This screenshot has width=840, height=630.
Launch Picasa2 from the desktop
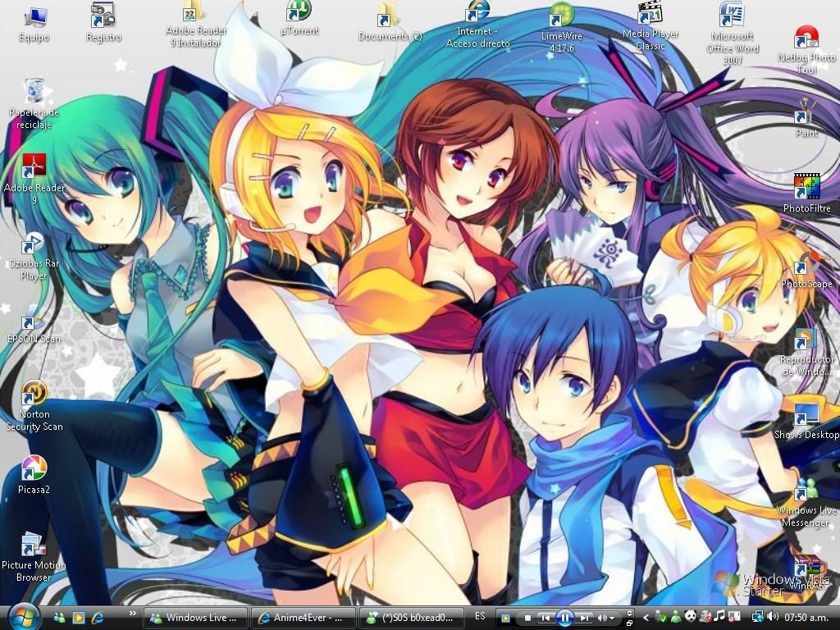click(x=34, y=475)
